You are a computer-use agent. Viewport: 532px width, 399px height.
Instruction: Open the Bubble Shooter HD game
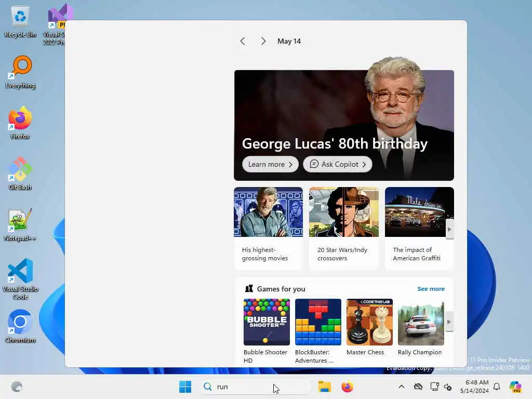point(267,331)
